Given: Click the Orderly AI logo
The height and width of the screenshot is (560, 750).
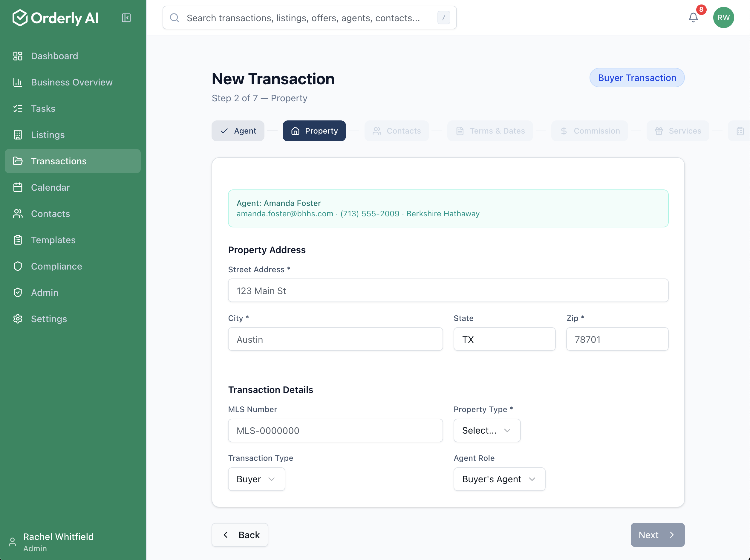Looking at the screenshot, I should [x=56, y=18].
